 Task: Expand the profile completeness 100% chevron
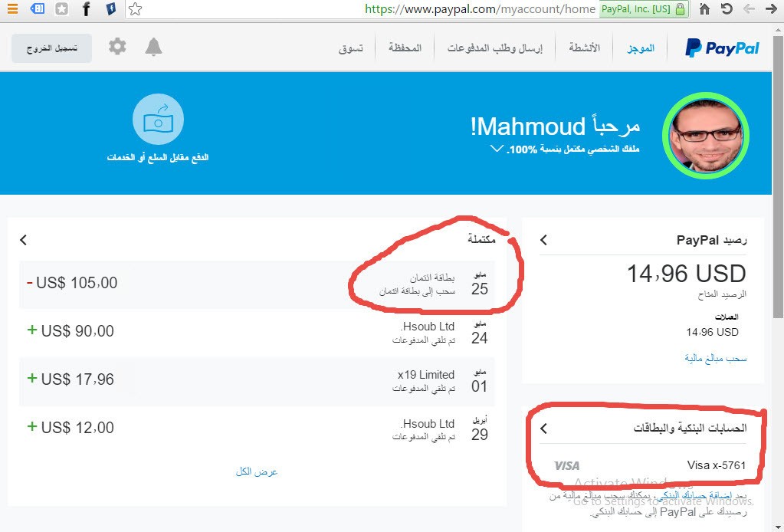497,149
